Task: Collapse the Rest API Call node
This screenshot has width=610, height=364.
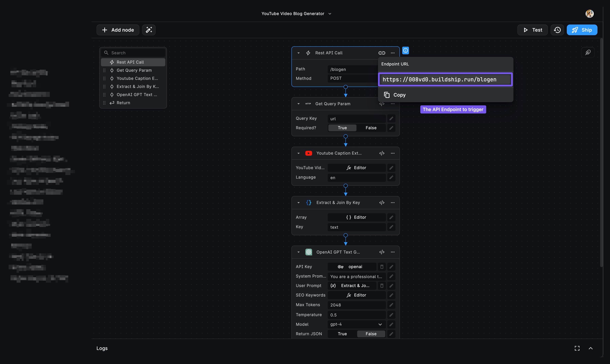Action: (298, 53)
